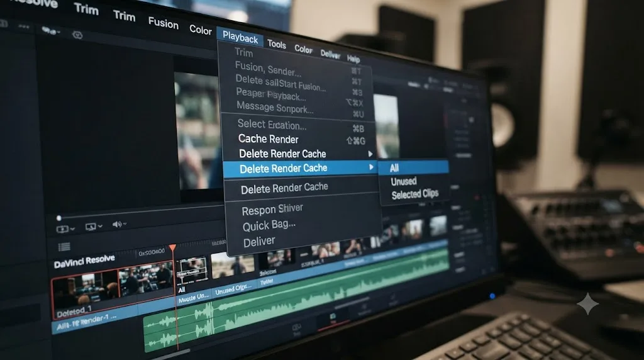This screenshot has width=644, height=360.
Task: Click the 'Muate Un...' blue clip label
Action: click(193, 298)
